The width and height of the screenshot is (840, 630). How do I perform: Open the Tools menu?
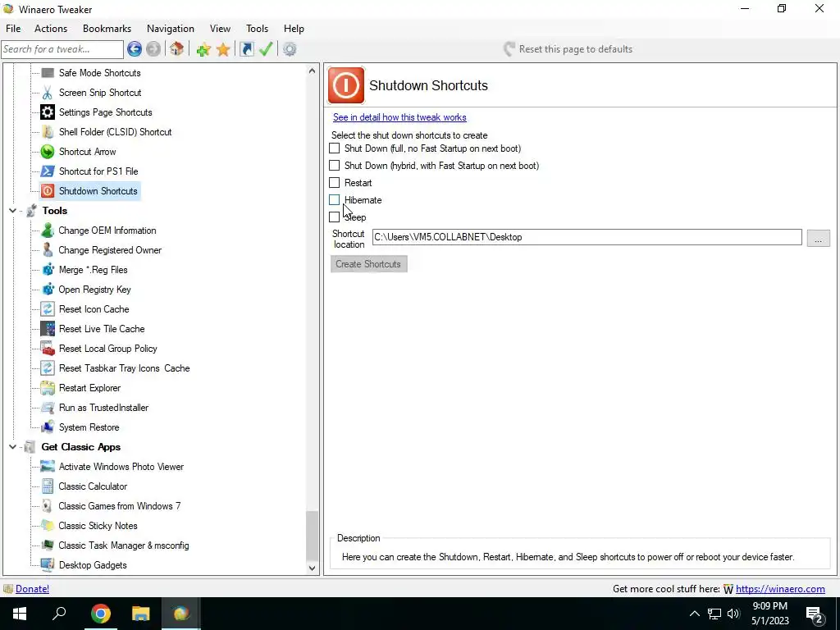[257, 29]
